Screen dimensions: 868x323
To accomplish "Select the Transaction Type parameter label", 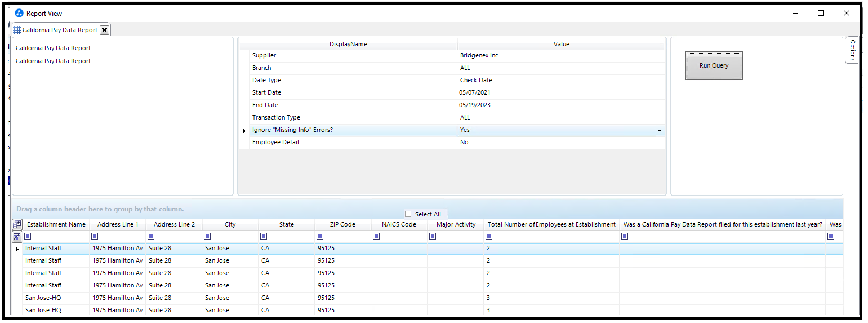I will 276,117.
